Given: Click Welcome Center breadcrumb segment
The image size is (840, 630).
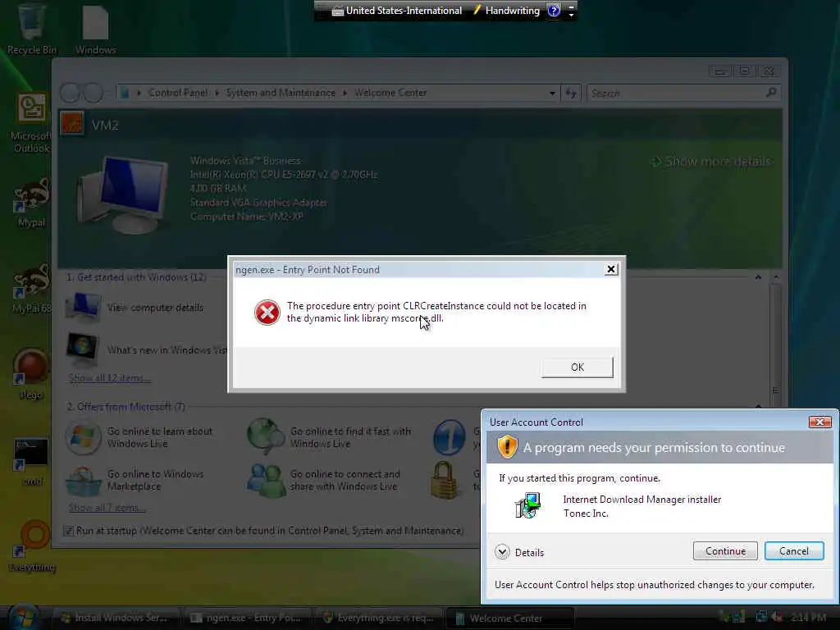Looking at the screenshot, I should 390,94.
